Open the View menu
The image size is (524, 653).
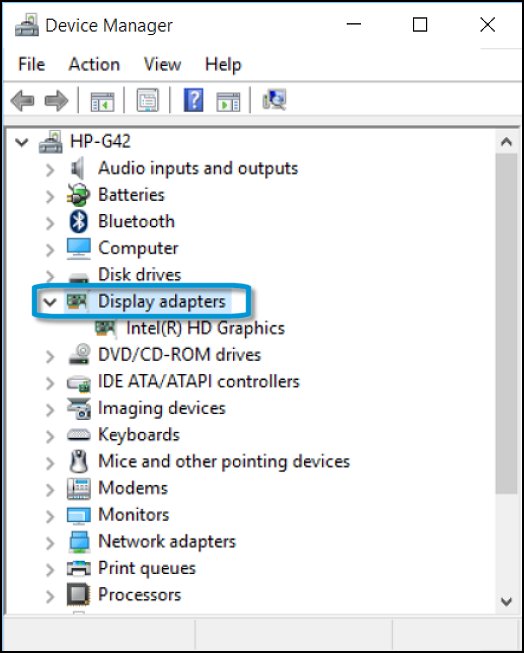tap(162, 65)
